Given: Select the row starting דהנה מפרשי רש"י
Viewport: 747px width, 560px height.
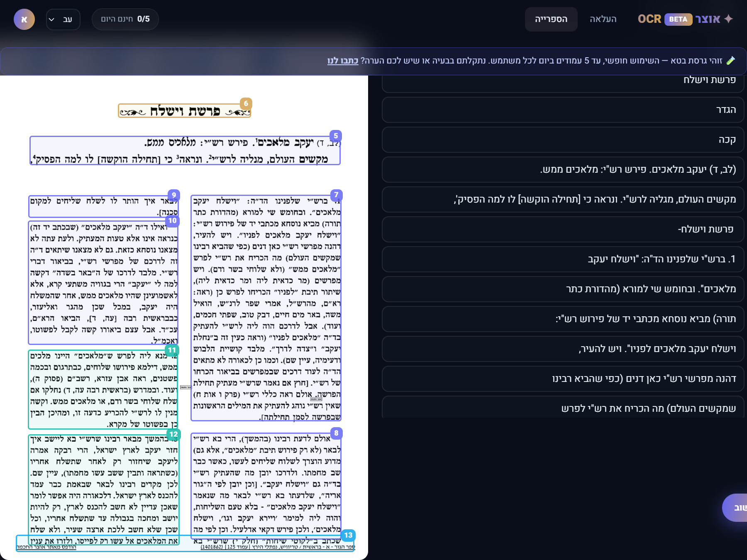Looking at the screenshot, I should pos(563,379).
